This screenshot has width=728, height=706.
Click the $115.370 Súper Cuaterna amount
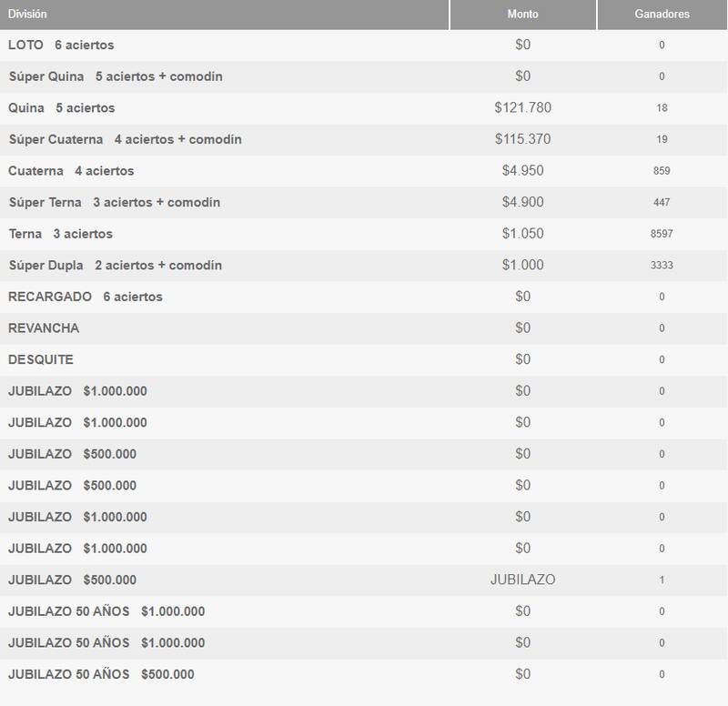pos(522,139)
